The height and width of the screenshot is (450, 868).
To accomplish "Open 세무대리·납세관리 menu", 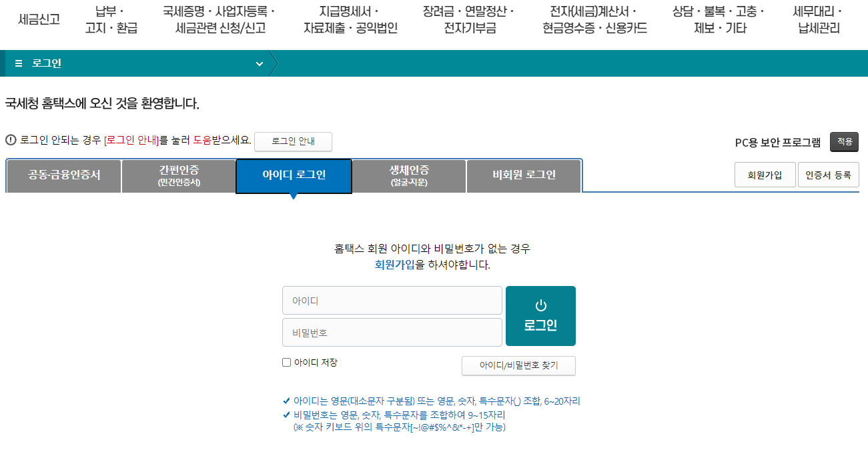I will click(818, 20).
